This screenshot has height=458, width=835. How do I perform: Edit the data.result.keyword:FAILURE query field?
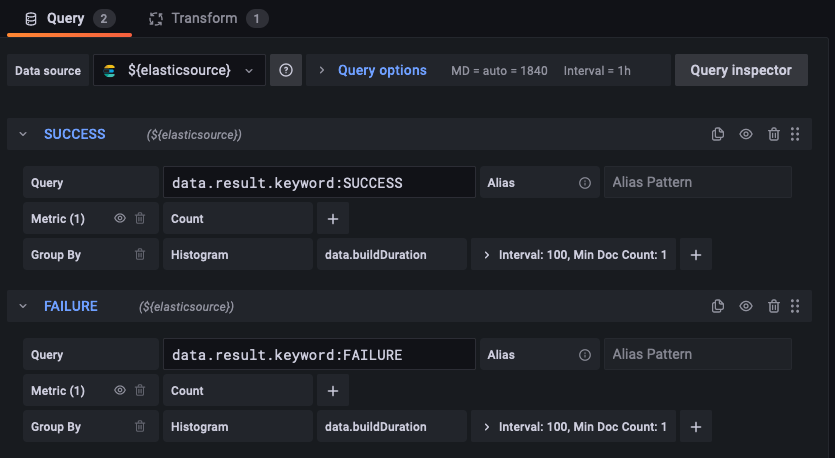click(x=319, y=354)
